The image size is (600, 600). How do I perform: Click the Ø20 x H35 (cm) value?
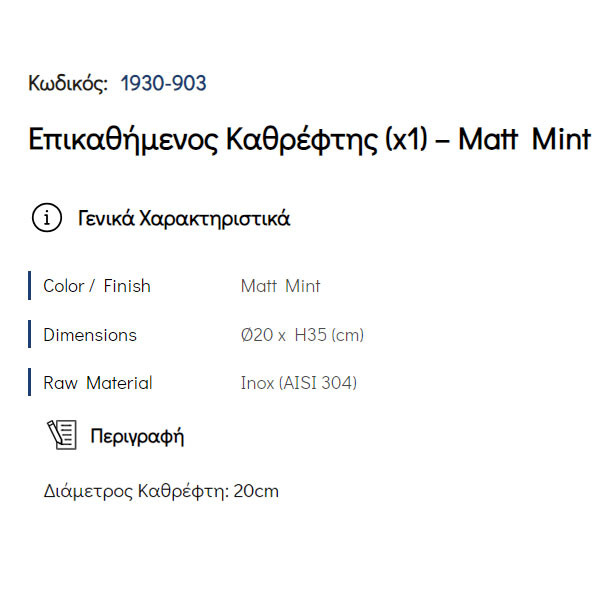302,334
